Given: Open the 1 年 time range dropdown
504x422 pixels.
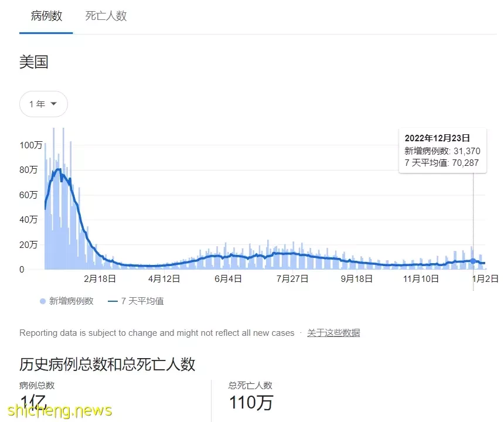Looking at the screenshot, I should pyautogui.click(x=44, y=104).
